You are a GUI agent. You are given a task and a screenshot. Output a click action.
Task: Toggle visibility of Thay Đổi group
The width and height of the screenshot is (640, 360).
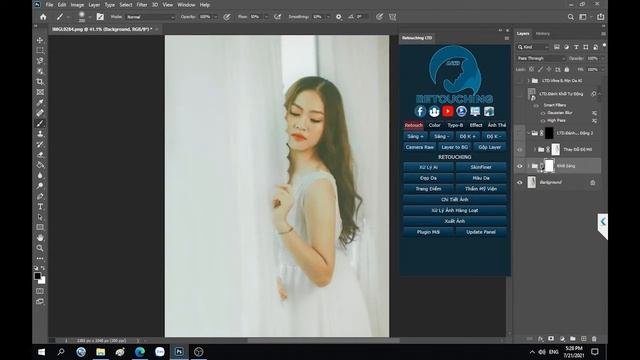pos(520,150)
